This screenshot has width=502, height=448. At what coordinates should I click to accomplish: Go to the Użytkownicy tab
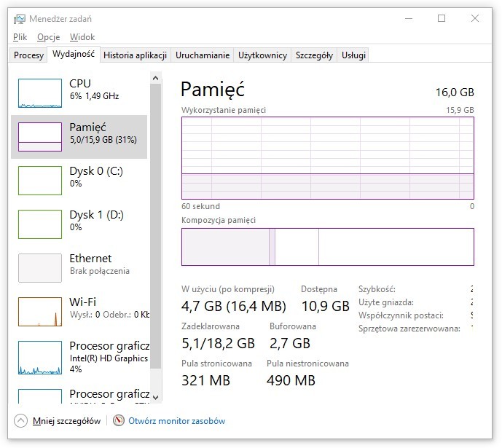[x=262, y=55]
